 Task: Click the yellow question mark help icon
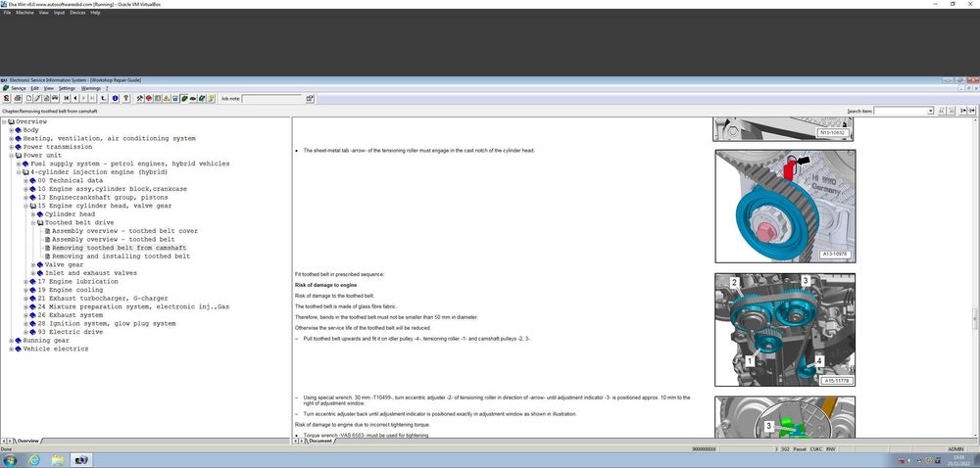point(125,98)
